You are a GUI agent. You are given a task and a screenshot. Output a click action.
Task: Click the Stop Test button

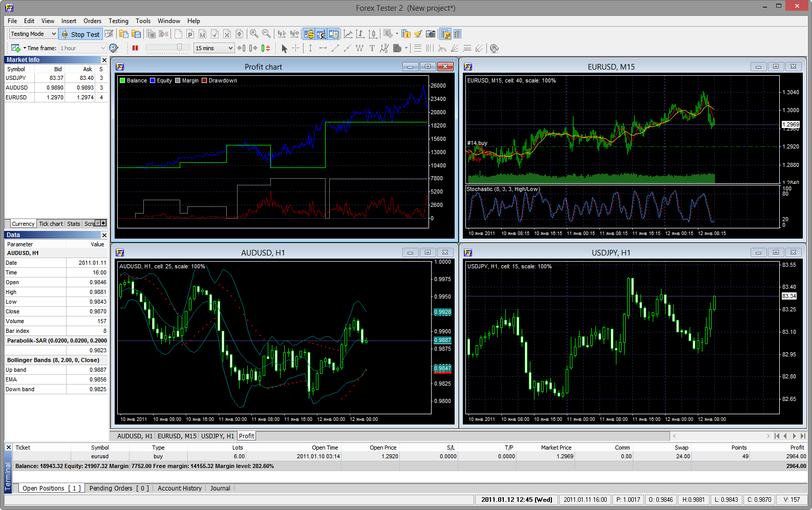80,34
